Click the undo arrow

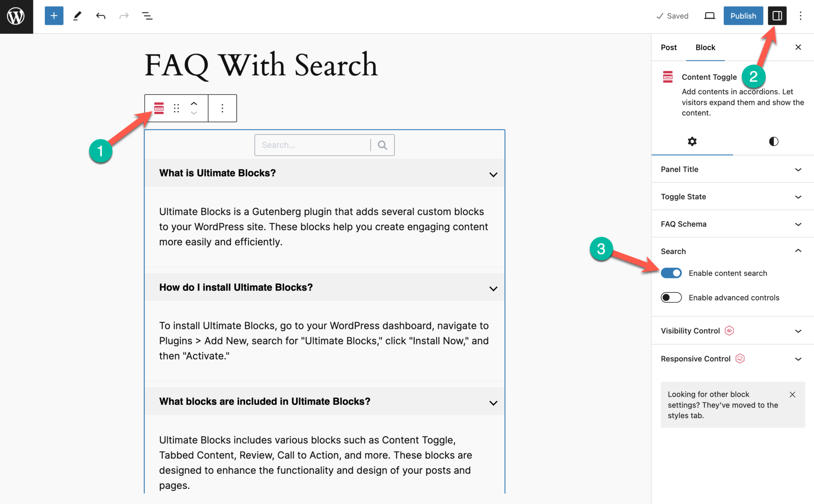pos(101,15)
